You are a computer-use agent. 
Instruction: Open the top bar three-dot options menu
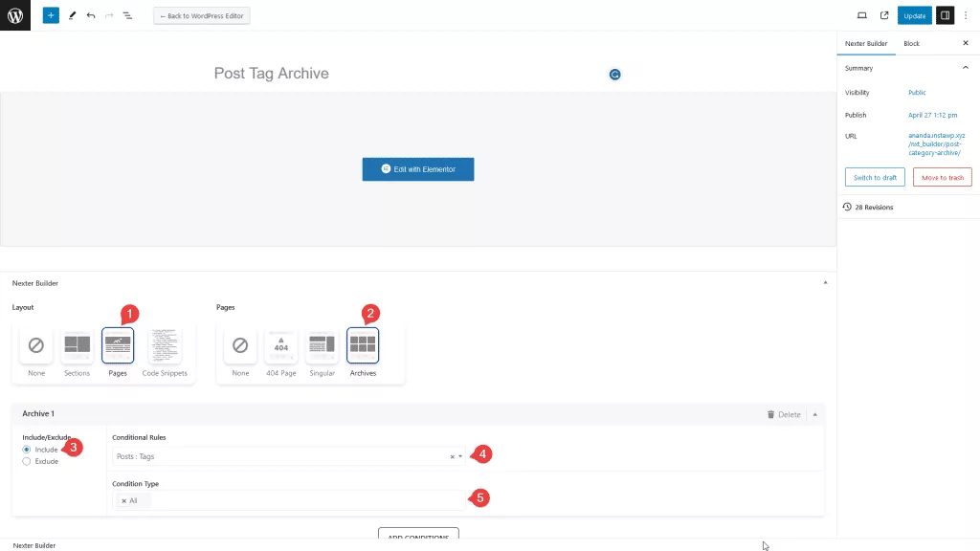coord(966,15)
